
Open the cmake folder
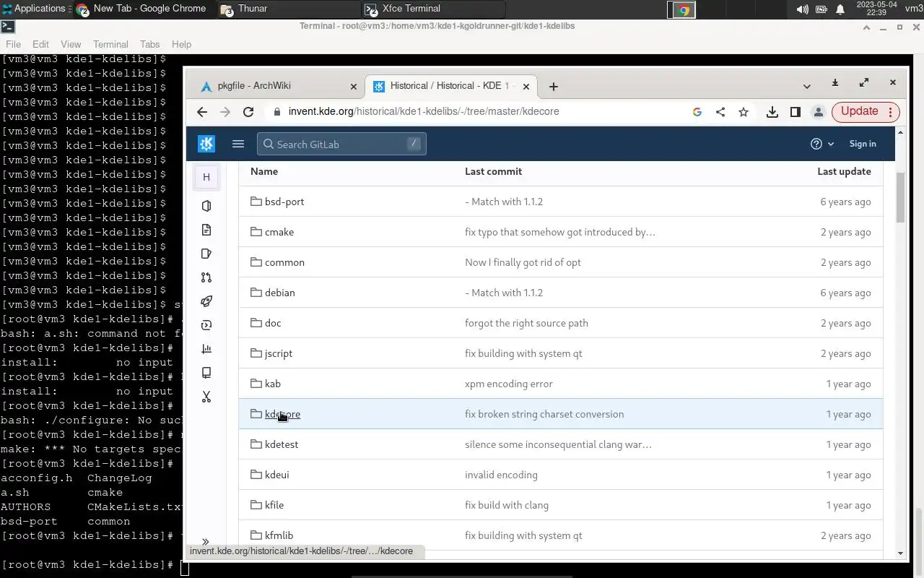279,232
